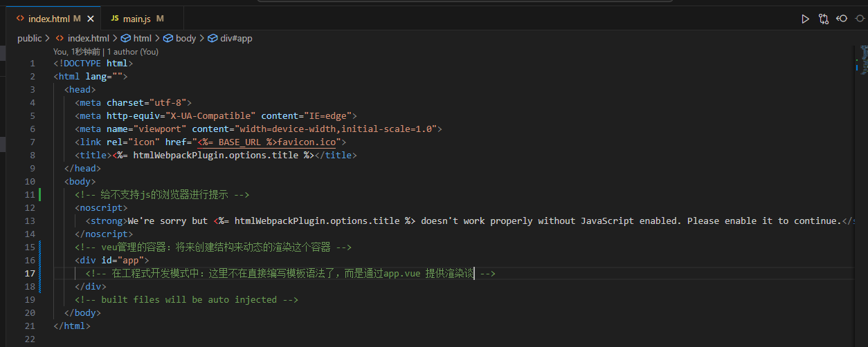Image resolution: width=868 pixels, height=347 pixels.
Task: Click the html lang attribute line
Action: pos(91,77)
